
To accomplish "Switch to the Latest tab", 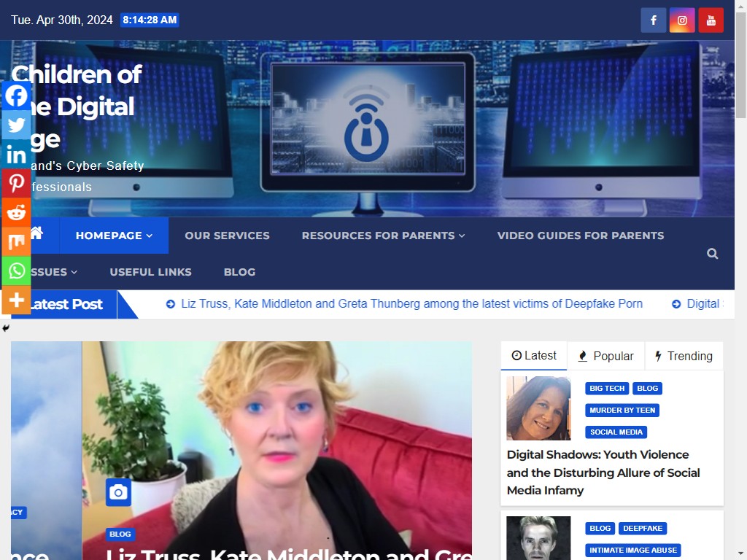I will pyautogui.click(x=533, y=356).
